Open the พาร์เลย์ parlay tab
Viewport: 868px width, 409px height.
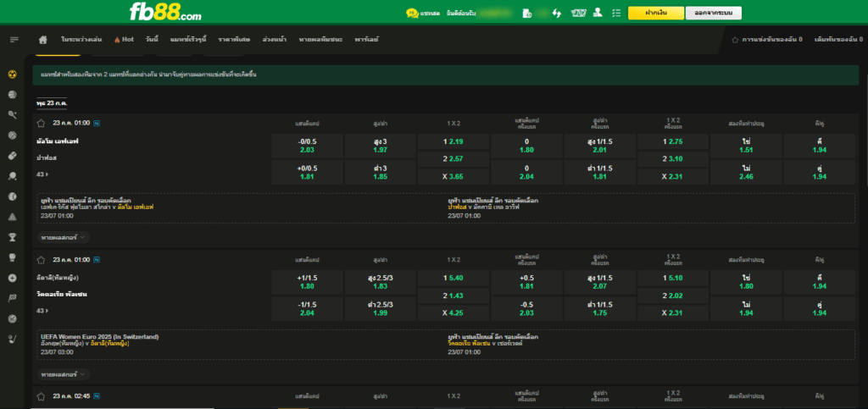point(367,39)
